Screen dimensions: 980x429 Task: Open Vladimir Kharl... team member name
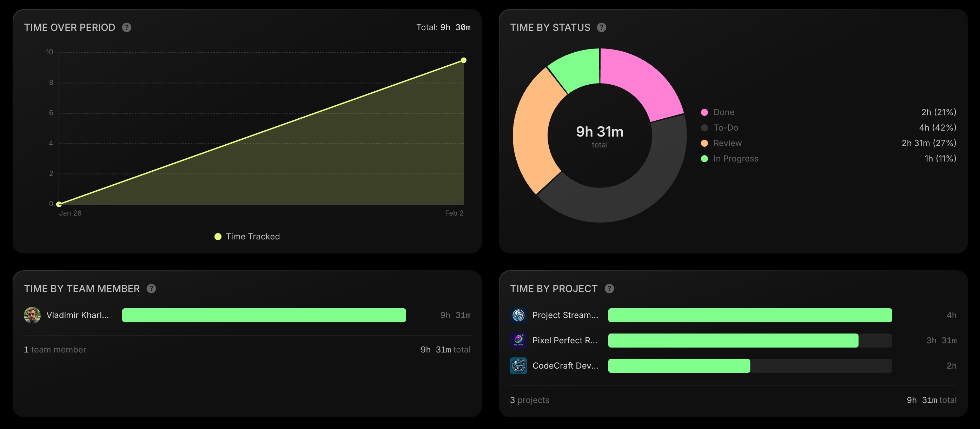coord(78,315)
